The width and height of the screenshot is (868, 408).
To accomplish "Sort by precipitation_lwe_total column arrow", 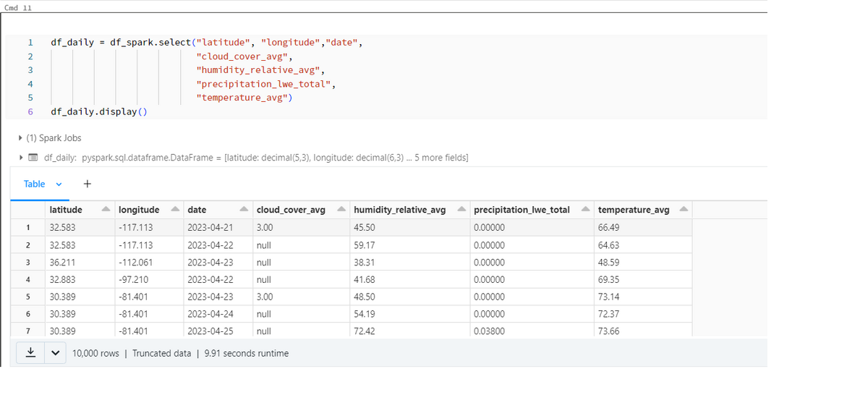I will (585, 210).
